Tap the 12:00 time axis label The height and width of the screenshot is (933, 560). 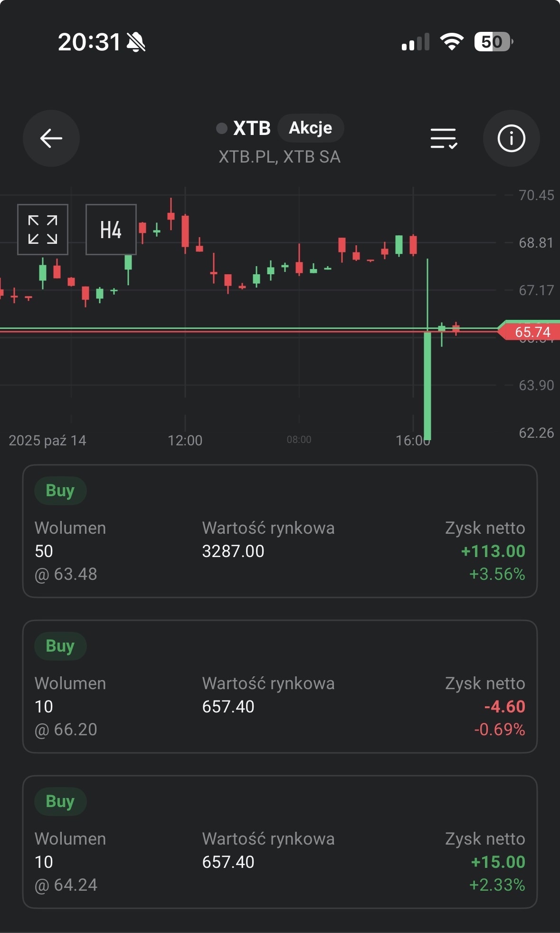[x=185, y=441]
